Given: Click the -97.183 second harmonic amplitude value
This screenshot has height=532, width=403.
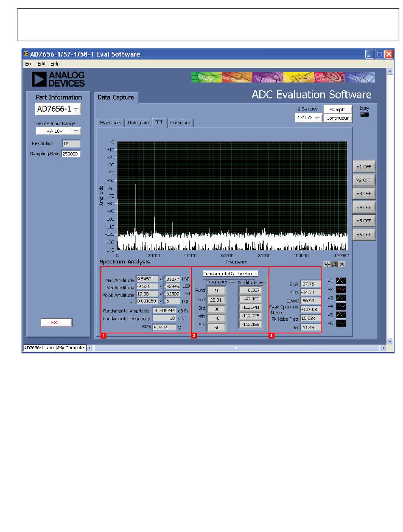Looking at the screenshot, I should pyautogui.click(x=250, y=300).
